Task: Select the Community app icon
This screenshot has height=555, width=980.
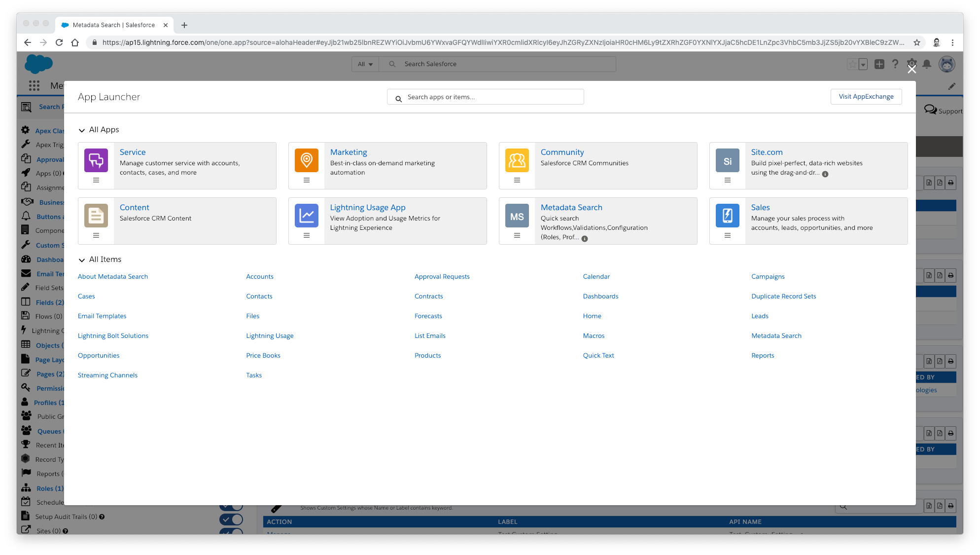Action: click(x=517, y=160)
